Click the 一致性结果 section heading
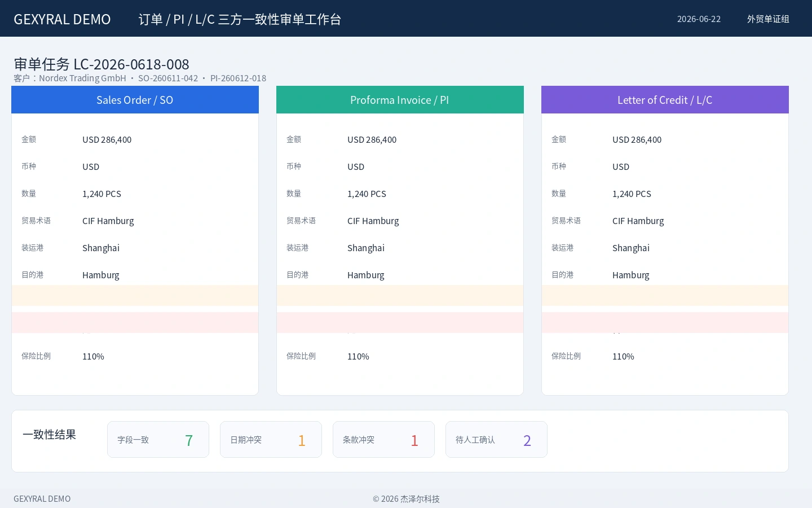The image size is (812, 508). (49, 435)
